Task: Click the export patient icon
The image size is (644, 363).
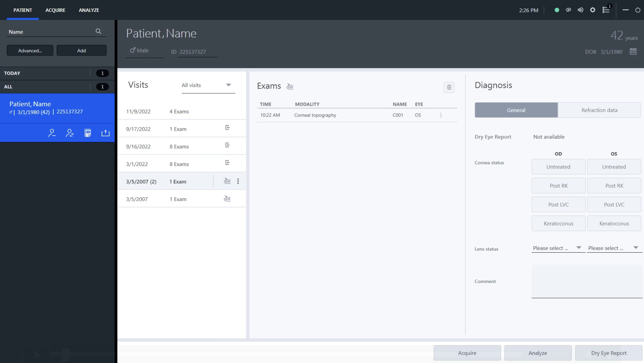Action: coord(105,133)
